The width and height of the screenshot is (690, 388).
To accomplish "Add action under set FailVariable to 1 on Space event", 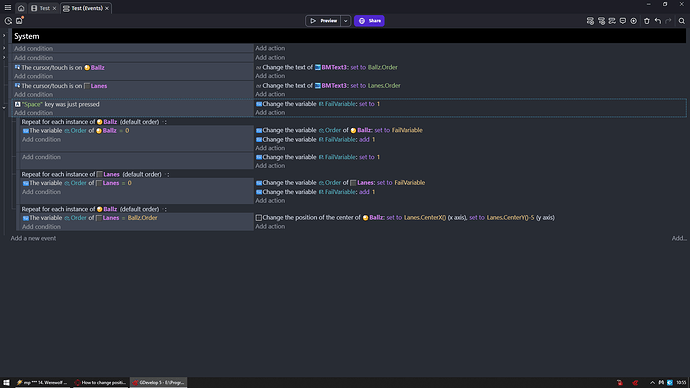I will (270, 113).
